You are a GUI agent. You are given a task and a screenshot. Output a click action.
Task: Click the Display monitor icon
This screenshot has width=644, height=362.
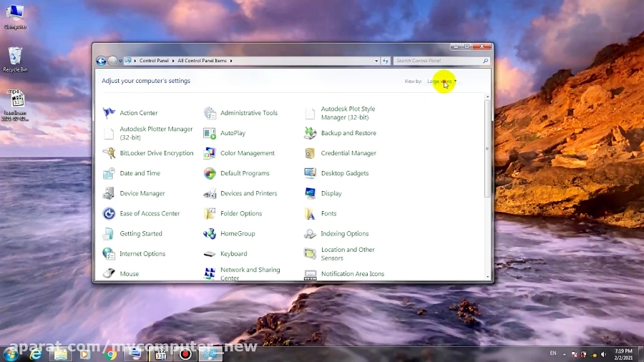point(310,193)
